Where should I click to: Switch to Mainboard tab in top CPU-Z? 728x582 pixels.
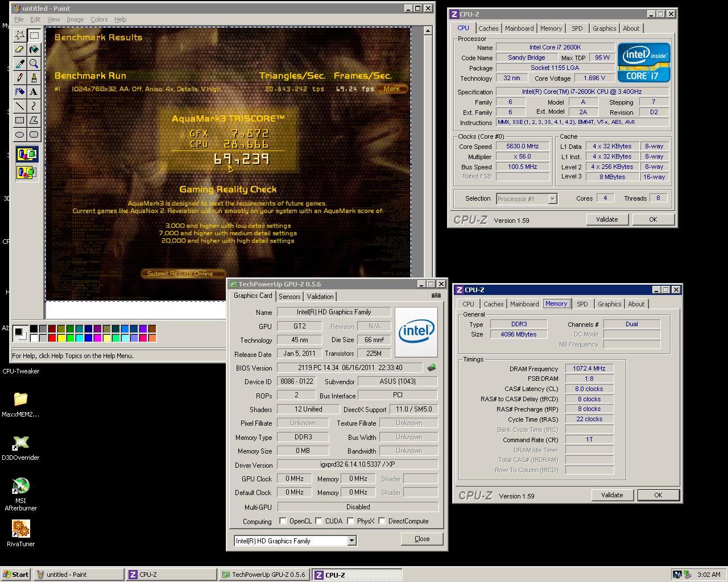pyautogui.click(x=519, y=28)
